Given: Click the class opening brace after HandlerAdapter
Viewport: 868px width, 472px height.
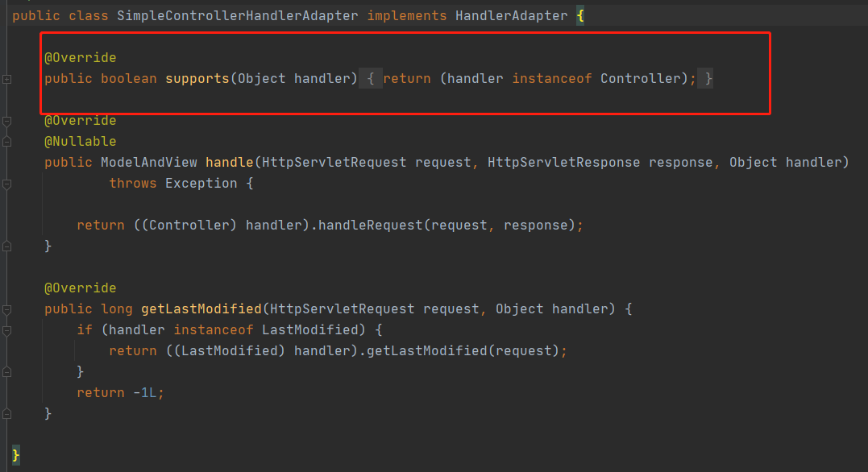Looking at the screenshot, I should click(580, 16).
